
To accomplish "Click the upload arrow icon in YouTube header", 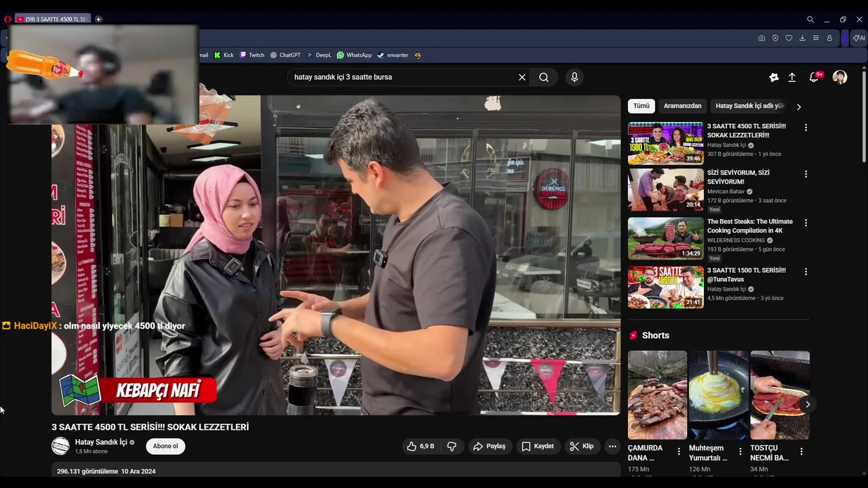I will point(791,77).
